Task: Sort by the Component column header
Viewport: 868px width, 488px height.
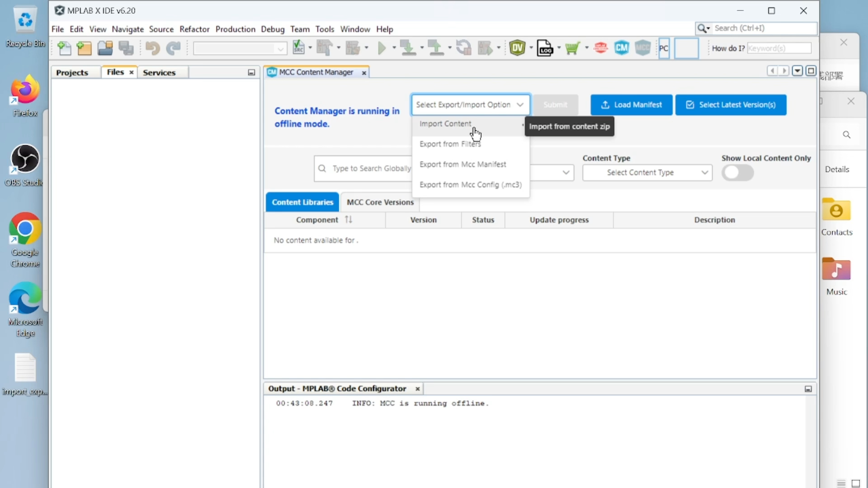Action: pos(324,220)
